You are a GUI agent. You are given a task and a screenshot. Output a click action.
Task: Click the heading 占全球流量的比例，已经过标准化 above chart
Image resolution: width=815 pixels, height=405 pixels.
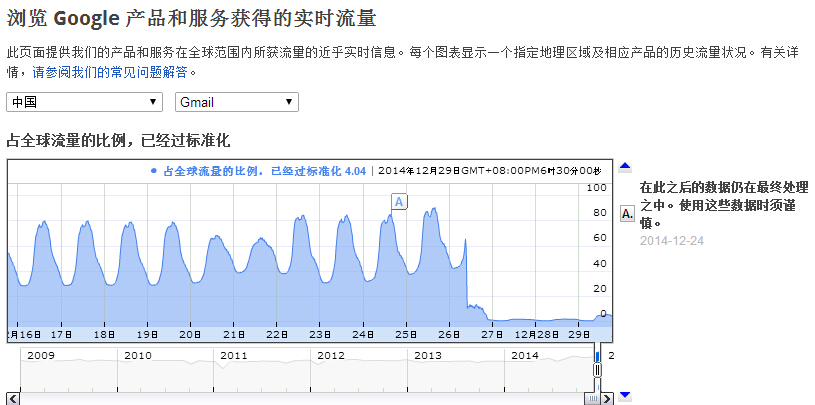point(118,140)
